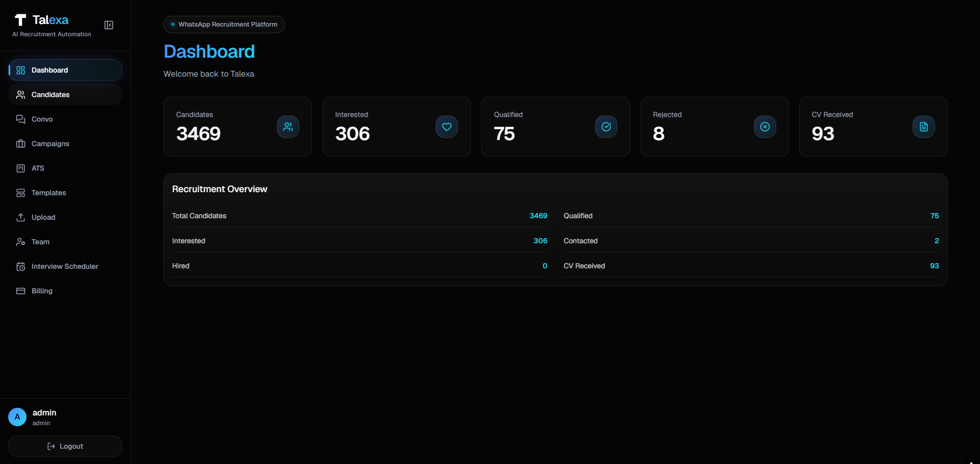The width and height of the screenshot is (980, 464).
Task: Click the Total Candidates row label
Action: coord(199,216)
